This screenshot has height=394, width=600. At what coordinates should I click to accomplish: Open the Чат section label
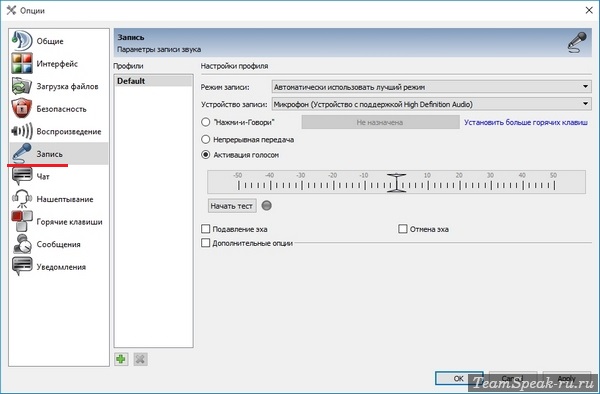(43, 177)
